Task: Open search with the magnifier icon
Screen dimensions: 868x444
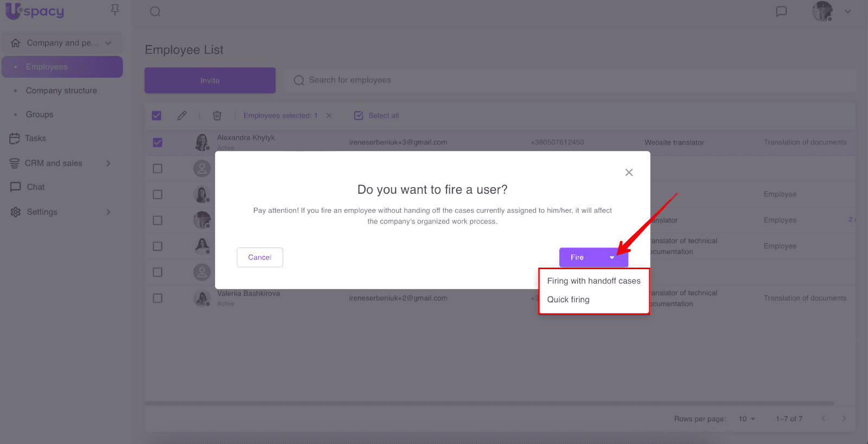Action: point(155,11)
